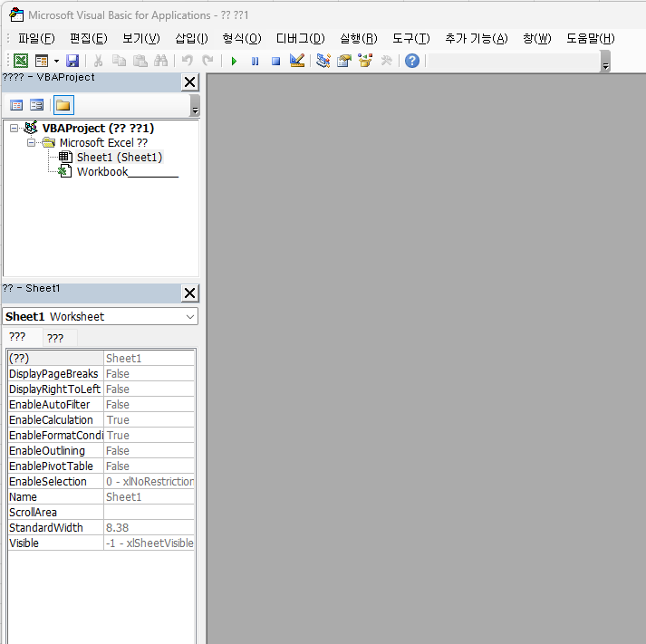646x644 pixels.
Task: Open the 편집(E) menu
Action: coord(89,39)
